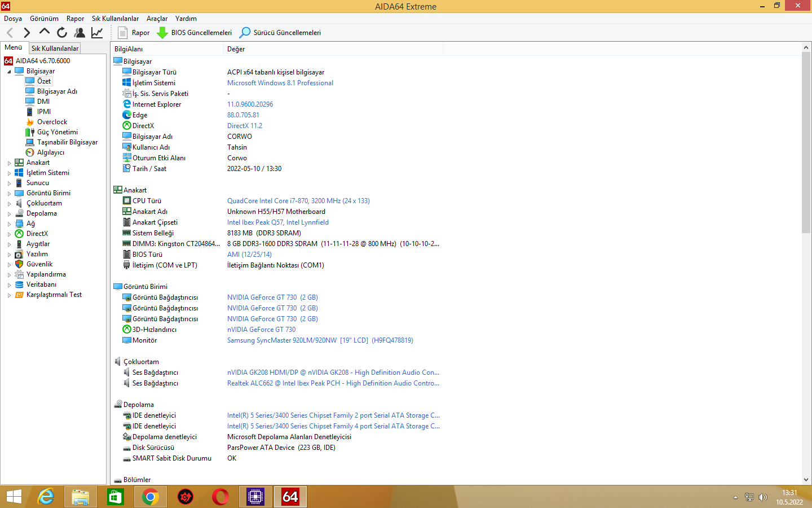Open BIOS Güncellemeleri from the toolbar
Image resolution: width=812 pixels, height=508 pixels.
(x=194, y=33)
